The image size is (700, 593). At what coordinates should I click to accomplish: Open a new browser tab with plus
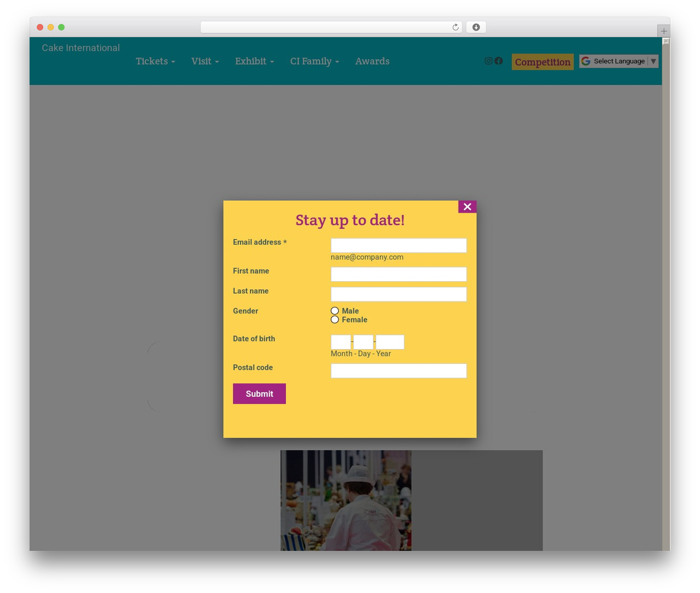coord(663,31)
